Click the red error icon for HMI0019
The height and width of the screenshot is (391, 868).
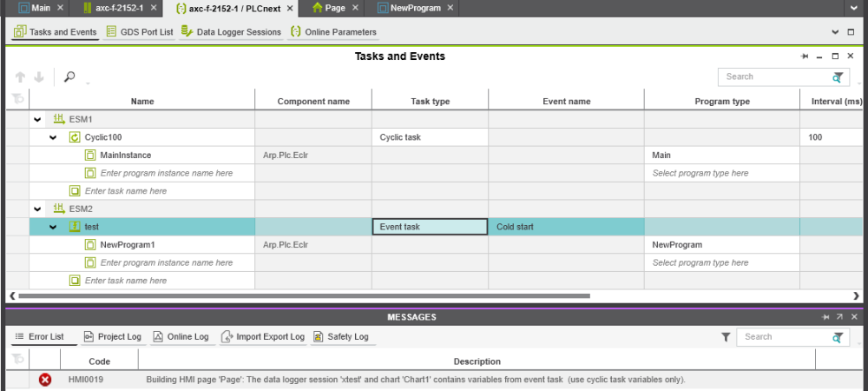[x=45, y=380]
